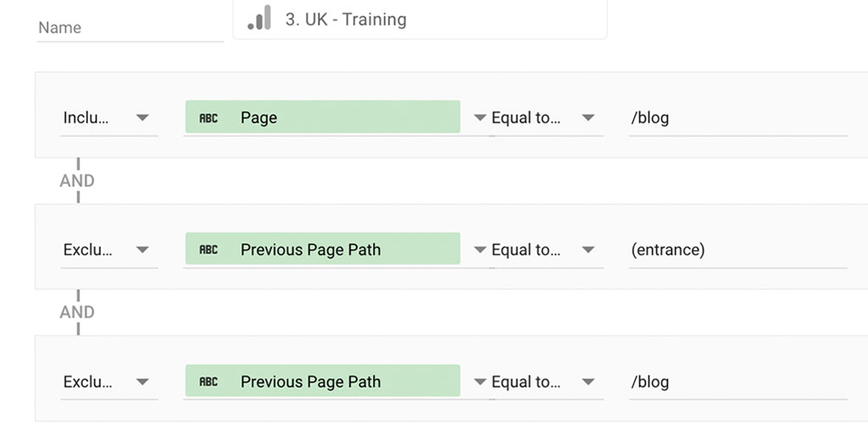Click the analytics bar-chart icon beside UK - Training
This screenshot has height=434, width=868.
[x=259, y=19]
